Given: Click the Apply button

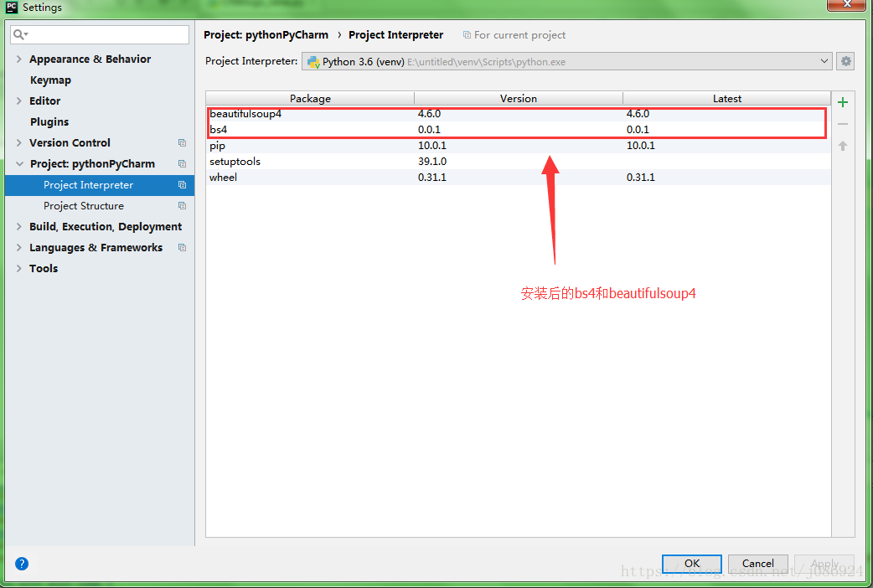Looking at the screenshot, I should [x=824, y=564].
